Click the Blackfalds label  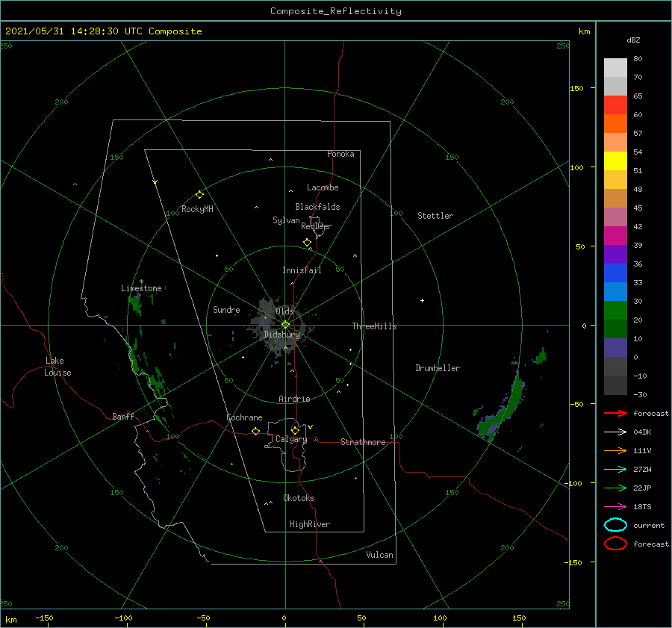(x=317, y=207)
